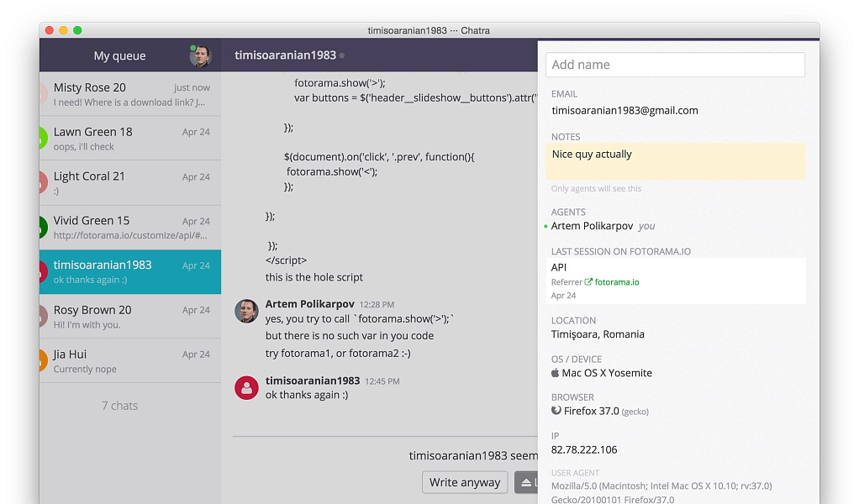The width and height of the screenshot is (859, 504).
Task: Open the Rosy Brown 20 chat
Action: coord(130,317)
